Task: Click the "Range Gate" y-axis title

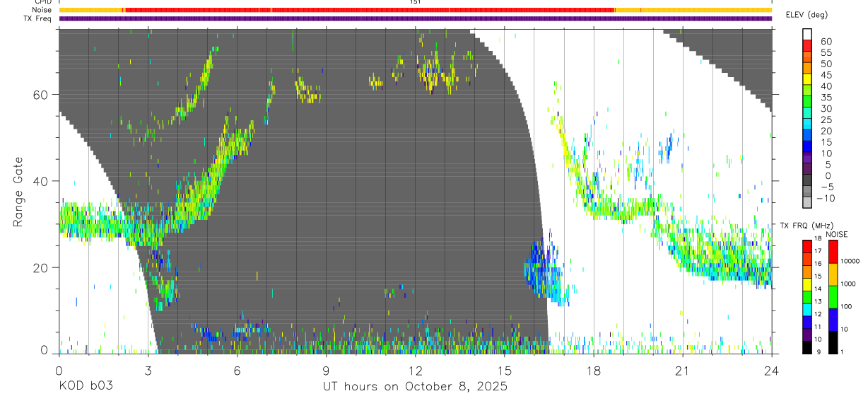Action: click(18, 191)
